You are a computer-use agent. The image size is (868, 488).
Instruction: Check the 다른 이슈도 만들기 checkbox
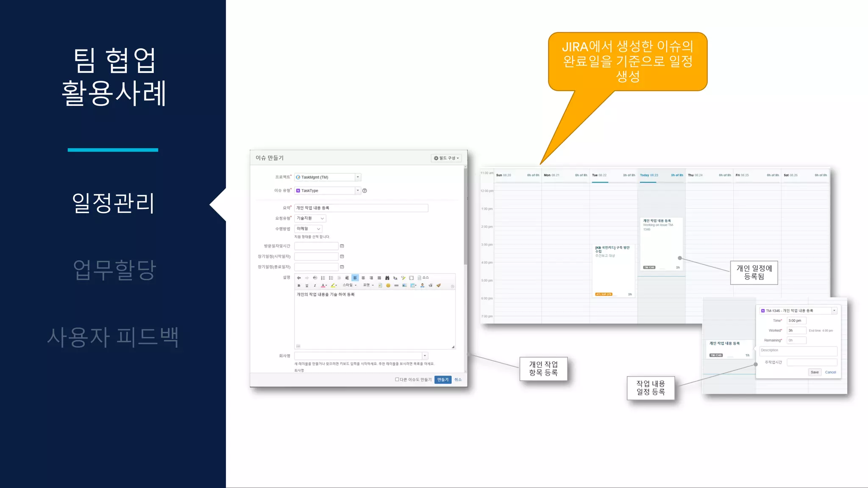[x=397, y=380]
